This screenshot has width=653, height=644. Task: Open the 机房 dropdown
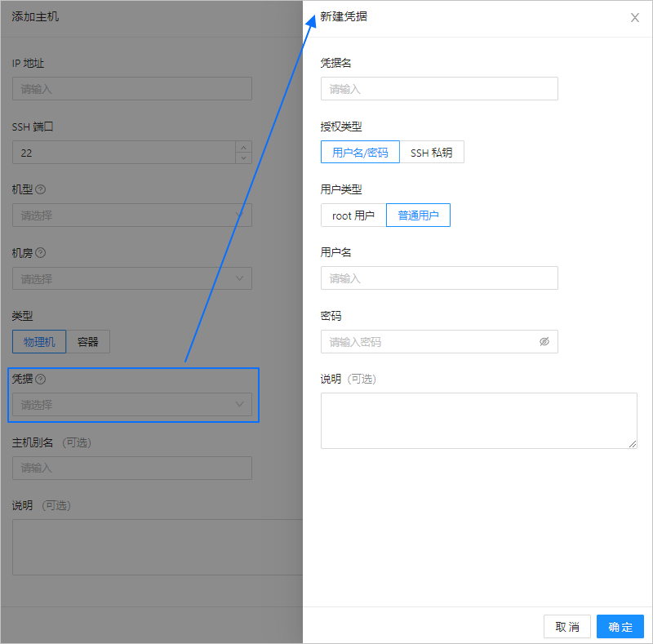pyautogui.click(x=132, y=278)
